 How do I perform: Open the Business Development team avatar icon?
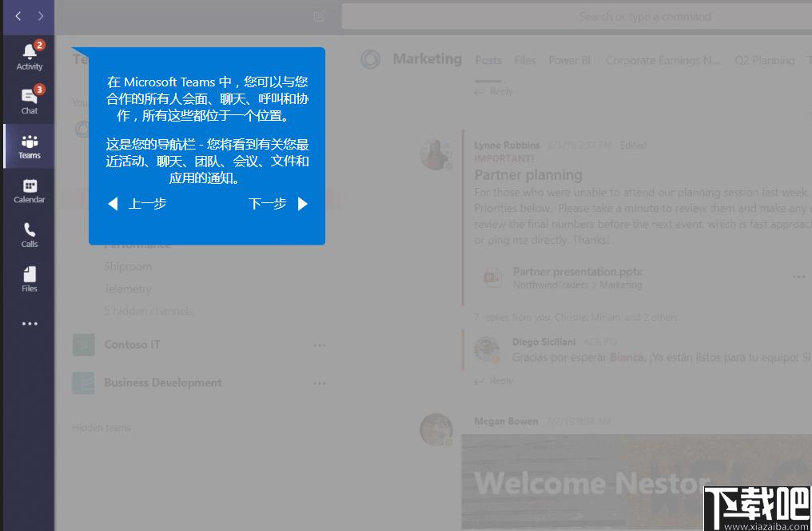83,383
